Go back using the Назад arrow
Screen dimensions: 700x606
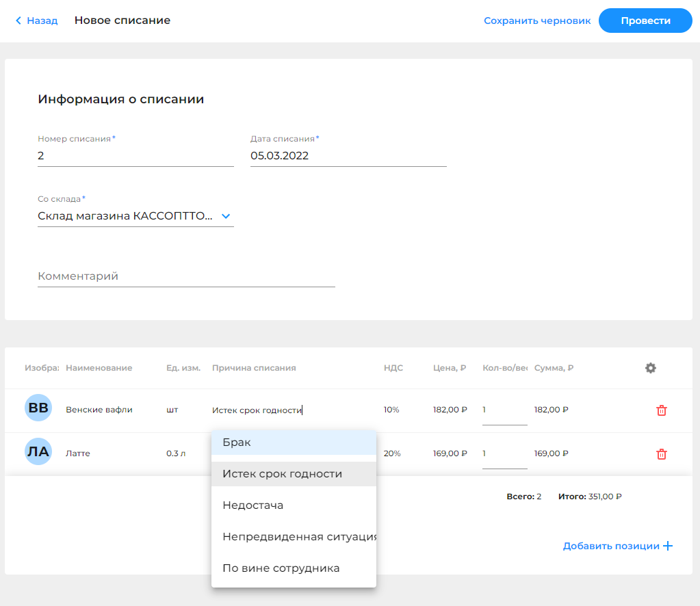(18, 21)
